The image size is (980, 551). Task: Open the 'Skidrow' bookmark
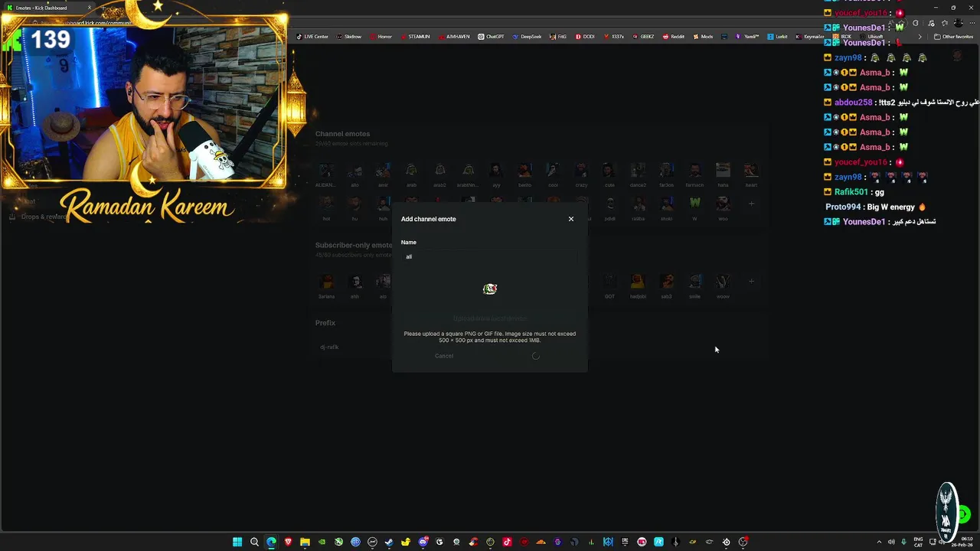tap(348, 37)
